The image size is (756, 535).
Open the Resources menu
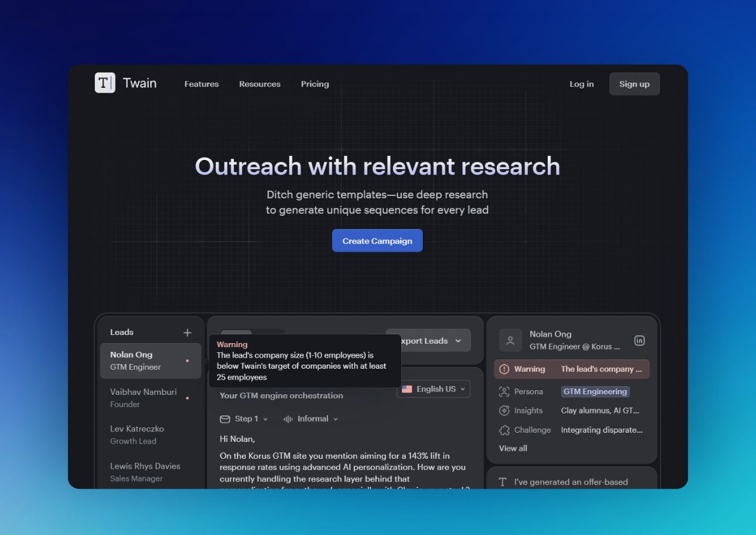coord(260,84)
